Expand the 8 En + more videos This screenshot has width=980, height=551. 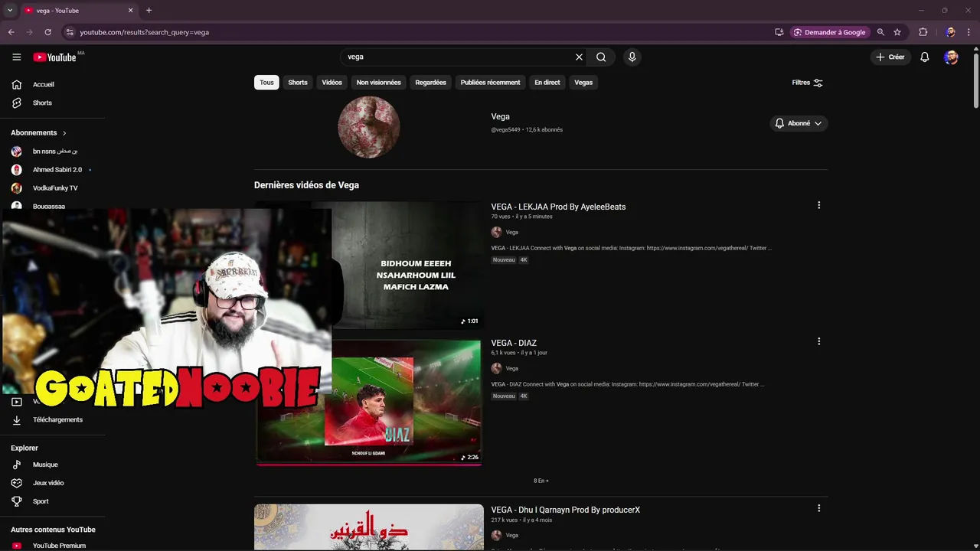[x=541, y=481]
